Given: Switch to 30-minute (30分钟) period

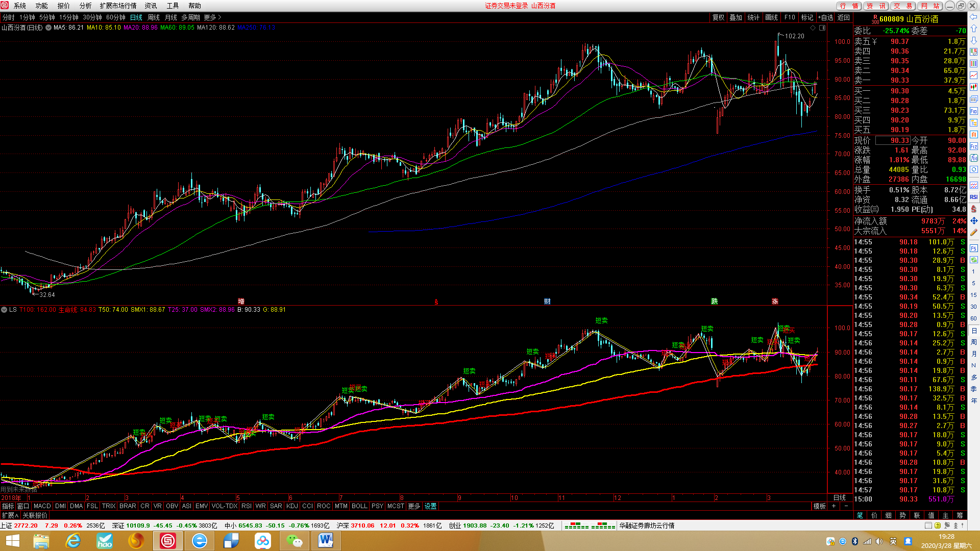Looking at the screenshot, I should coord(92,17).
